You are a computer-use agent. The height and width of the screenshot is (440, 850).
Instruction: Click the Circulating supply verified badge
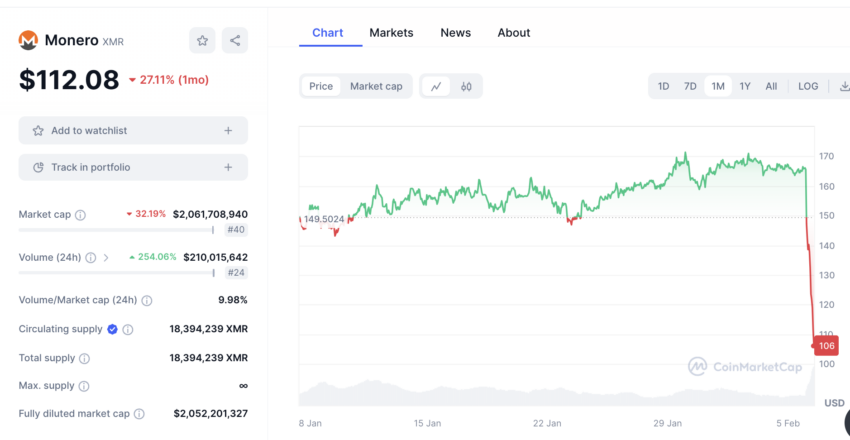[112, 329]
